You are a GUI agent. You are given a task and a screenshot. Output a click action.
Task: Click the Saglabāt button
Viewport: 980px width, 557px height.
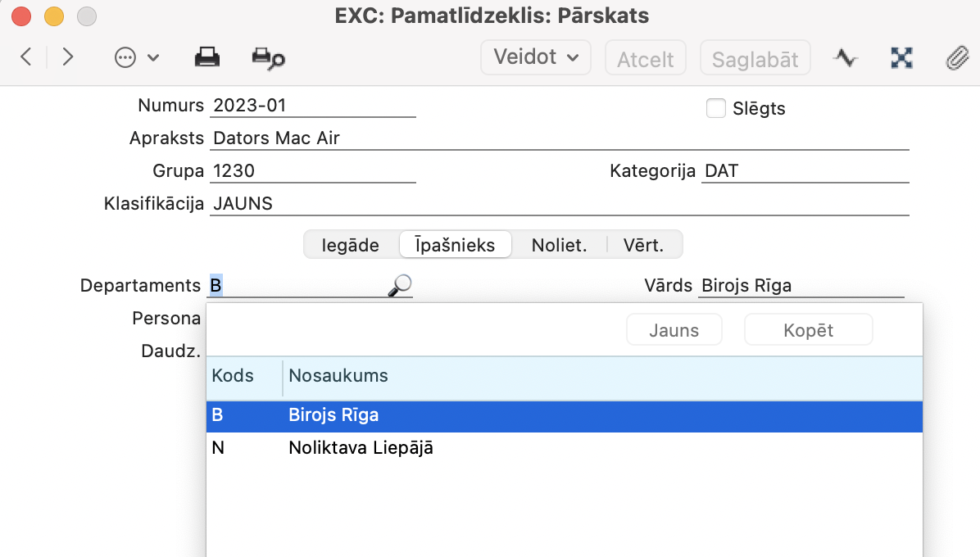tap(755, 59)
